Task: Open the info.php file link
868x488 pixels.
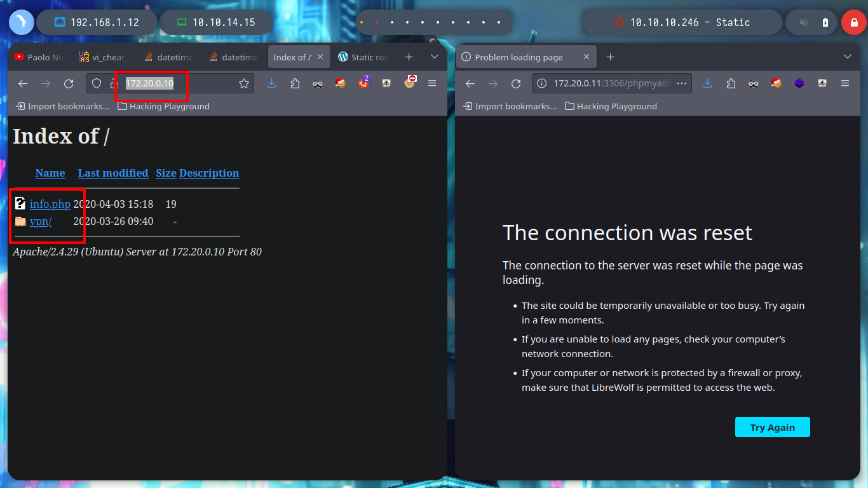Action: 50,204
